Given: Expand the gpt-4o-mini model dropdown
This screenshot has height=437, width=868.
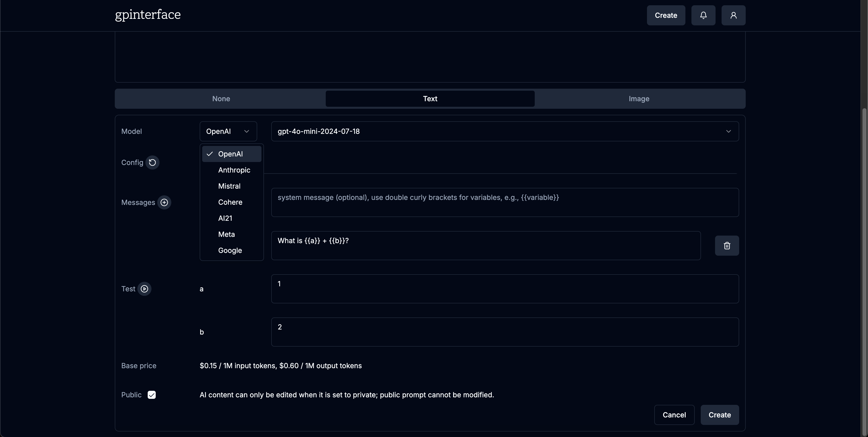Looking at the screenshot, I should coord(504,131).
